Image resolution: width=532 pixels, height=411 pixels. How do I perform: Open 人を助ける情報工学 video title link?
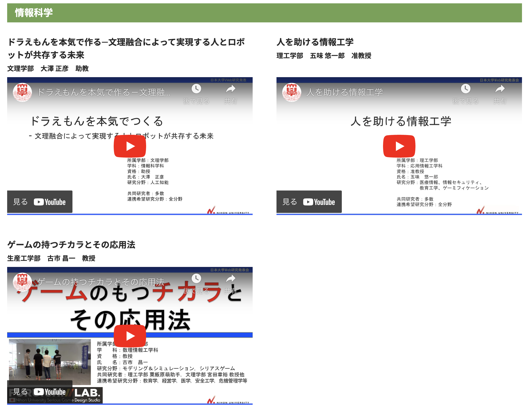click(x=344, y=92)
